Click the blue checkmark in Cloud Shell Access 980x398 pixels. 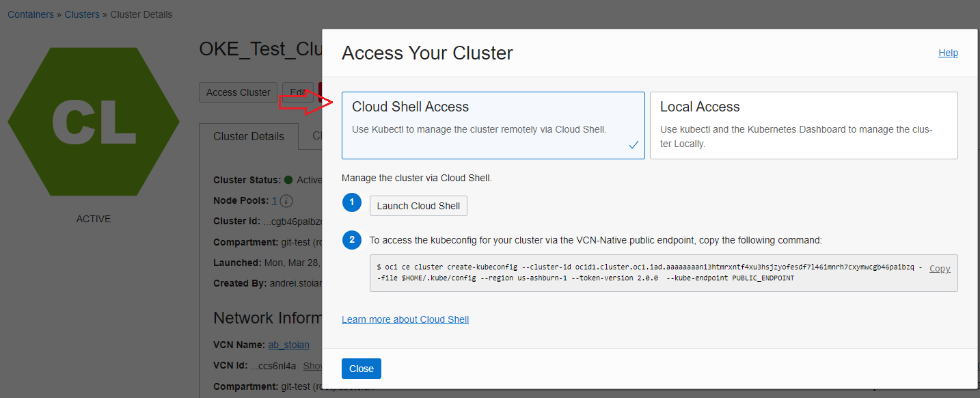(x=634, y=145)
